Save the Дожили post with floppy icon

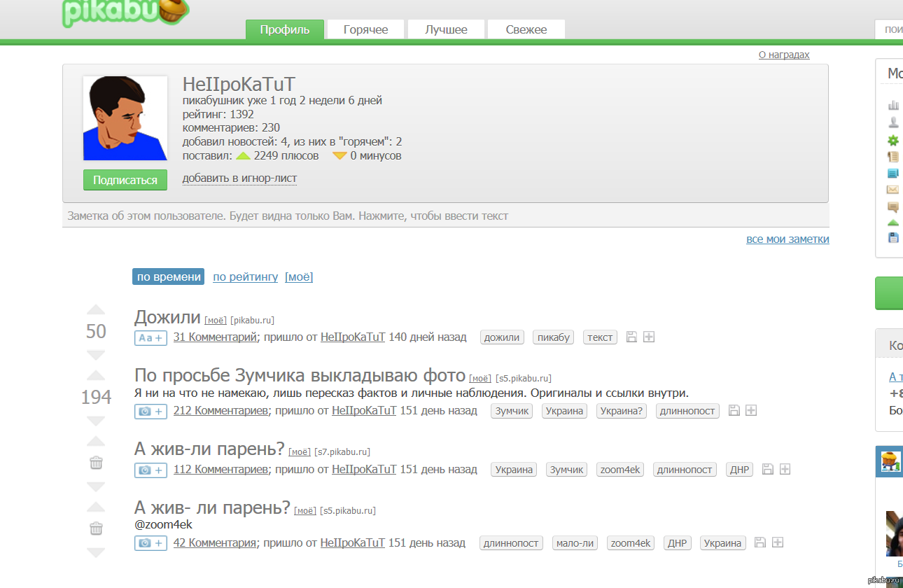(631, 337)
